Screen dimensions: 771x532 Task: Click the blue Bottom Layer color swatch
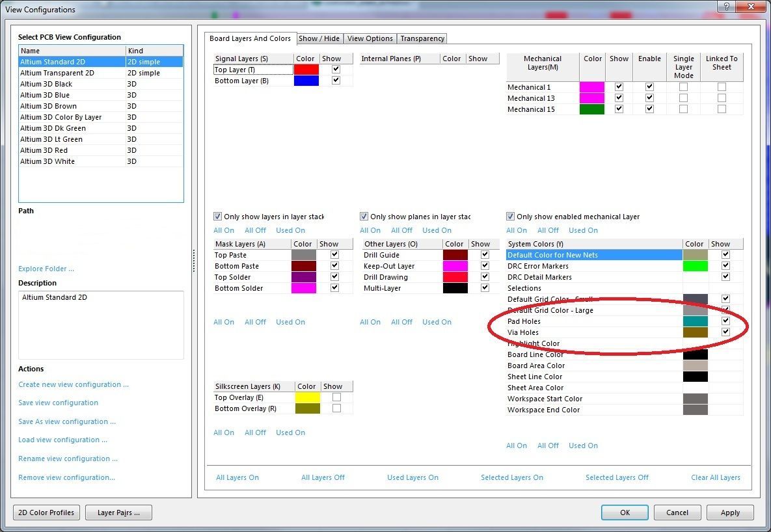point(306,81)
